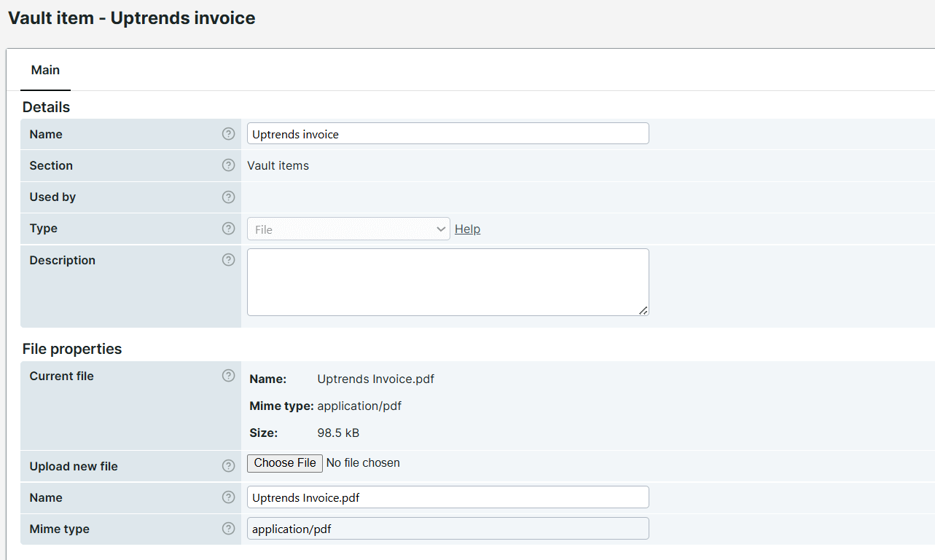Open the help icon next to Used by
This screenshot has height=560, width=935.
pos(229,197)
